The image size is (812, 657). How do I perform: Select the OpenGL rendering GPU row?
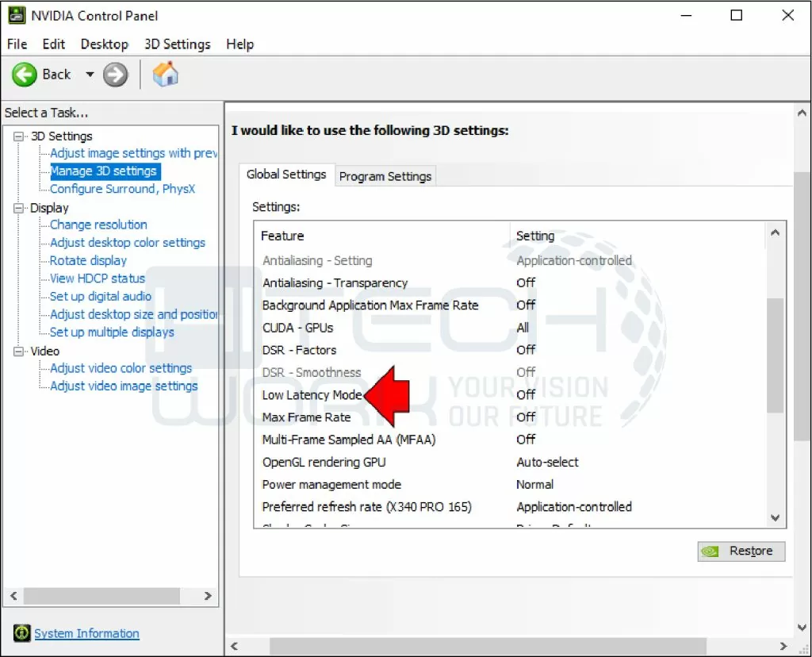point(510,462)
